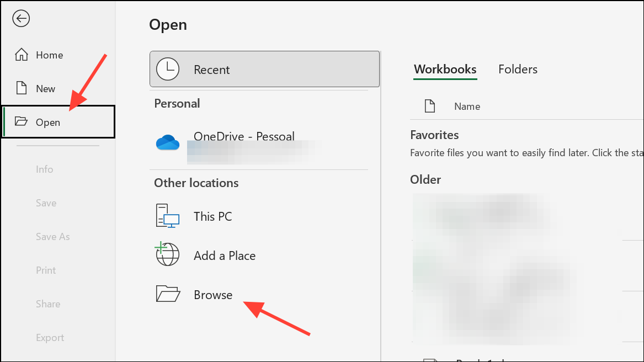Image resolution: width=644 pixels, height=362 pixels.
Task: Click the Save option
Action: coord(46,203)
